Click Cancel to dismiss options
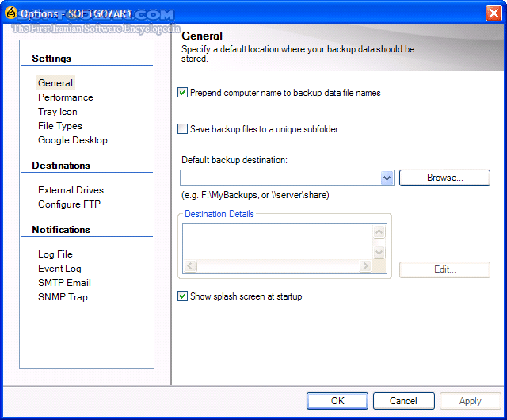507x420 pixels. pyautogui.click(x=403, y=401)
